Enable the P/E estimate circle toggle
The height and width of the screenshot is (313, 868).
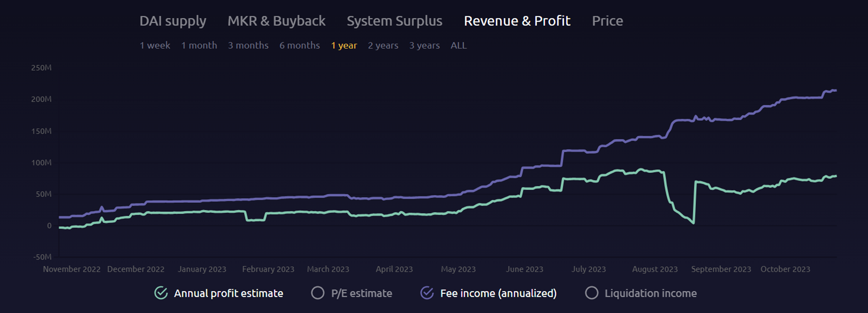coord(318,293)
